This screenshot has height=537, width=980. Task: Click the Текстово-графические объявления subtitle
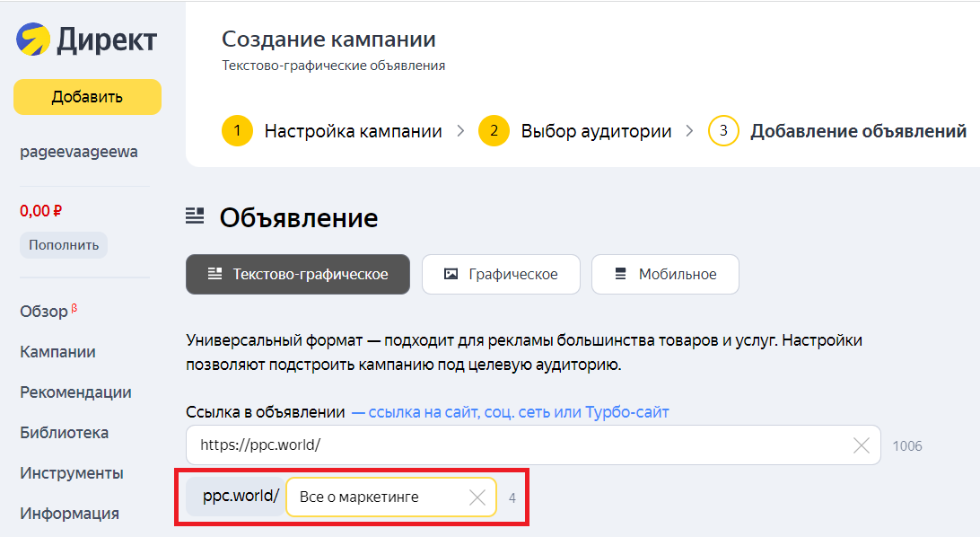[333, 66]
